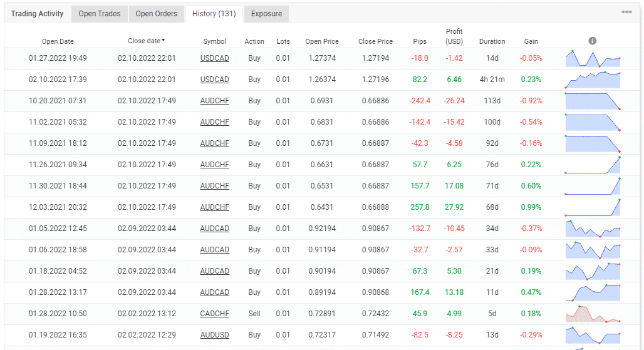Viewport: 644px width, 350px height.
Task: Select the Trading Activity heading
Action: 38,14
